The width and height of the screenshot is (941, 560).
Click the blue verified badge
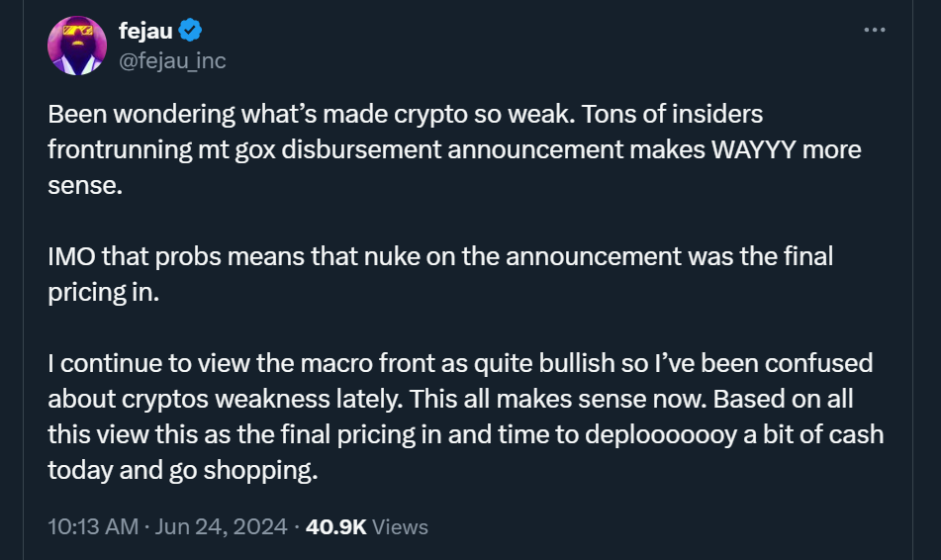point(189,32)
